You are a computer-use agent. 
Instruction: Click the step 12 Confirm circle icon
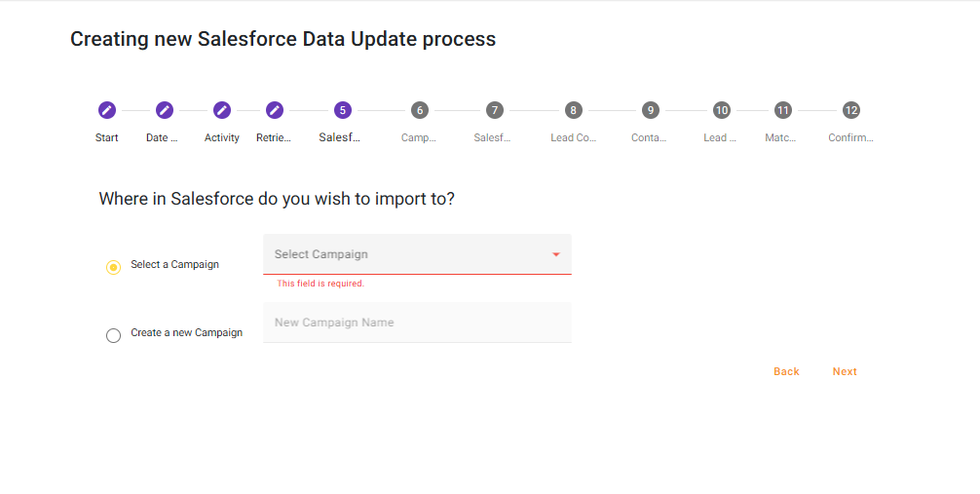tap(851, 110)
